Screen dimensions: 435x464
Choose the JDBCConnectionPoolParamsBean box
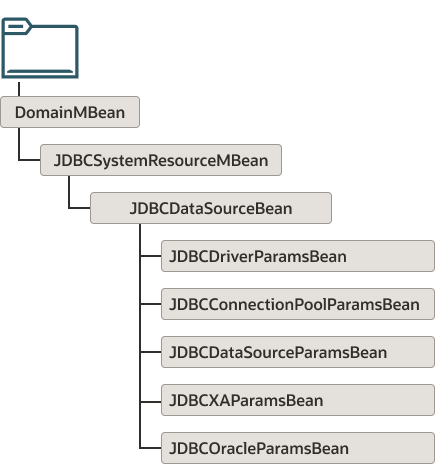pyautogui.click(x=298, y=304)
